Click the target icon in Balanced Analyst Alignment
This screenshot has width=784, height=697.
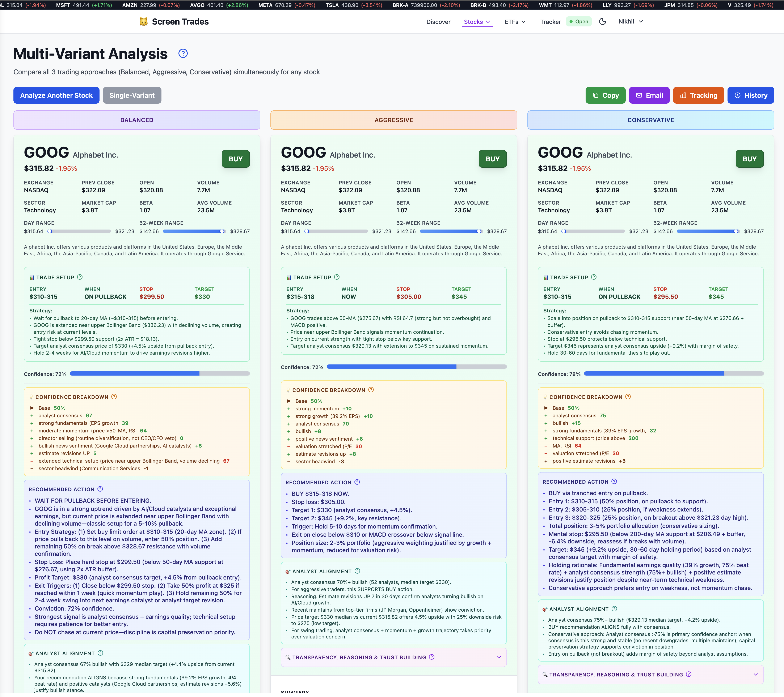click(x=31, y=654)
